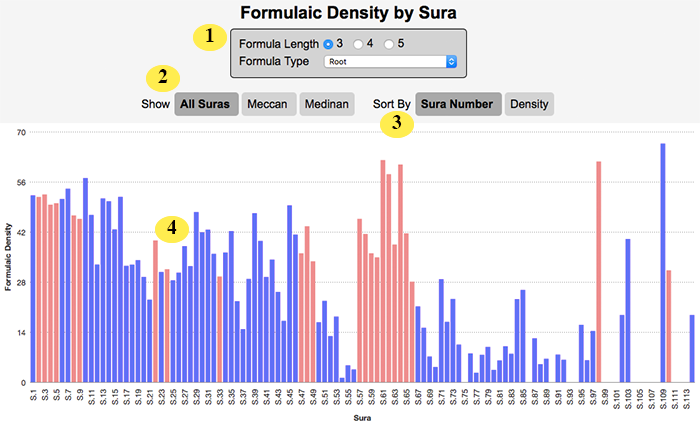Select formula length 5 radio button
Image resolution: width=700 pixels, height=425 pixels.
(389, 44)
